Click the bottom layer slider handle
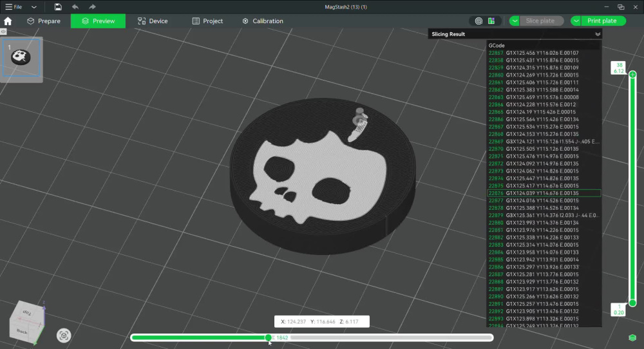The width and height of the screenshot is (644, 349). (632, 303)
